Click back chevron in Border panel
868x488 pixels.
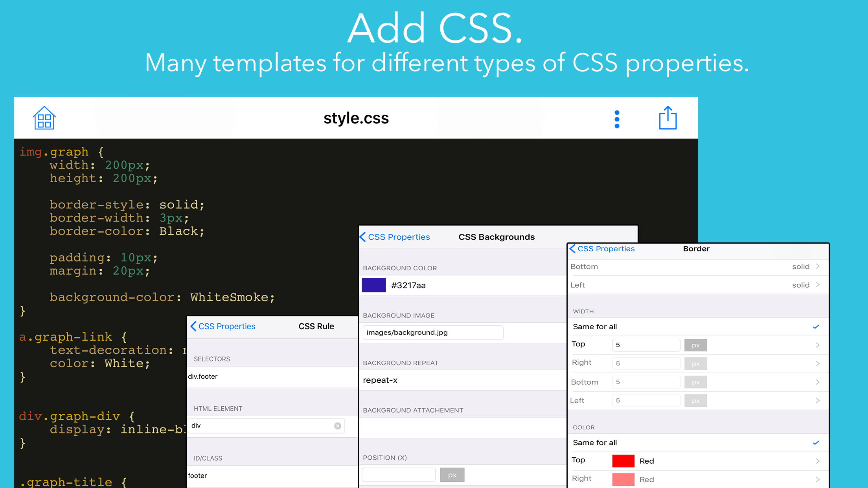pos(572,249)
